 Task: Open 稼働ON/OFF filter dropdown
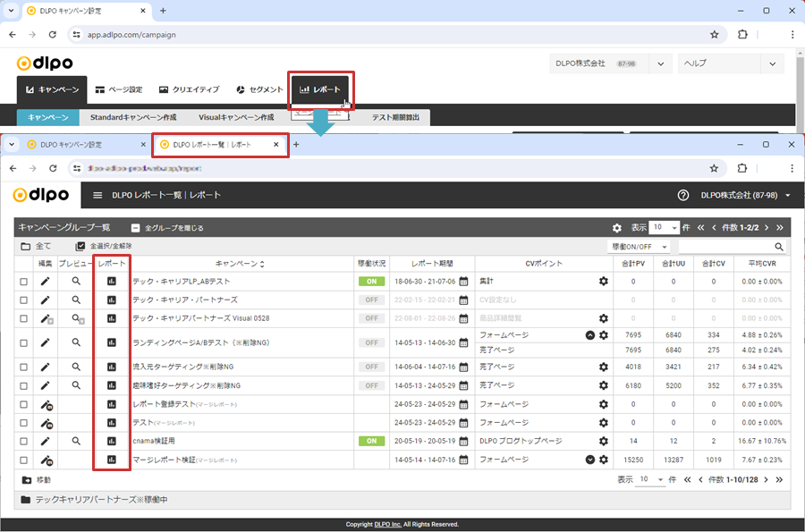(x=639, y=247)
